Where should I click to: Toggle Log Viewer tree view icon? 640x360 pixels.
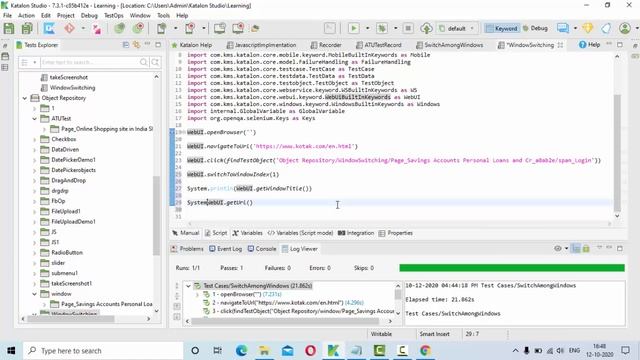click(x=576, y=249)
